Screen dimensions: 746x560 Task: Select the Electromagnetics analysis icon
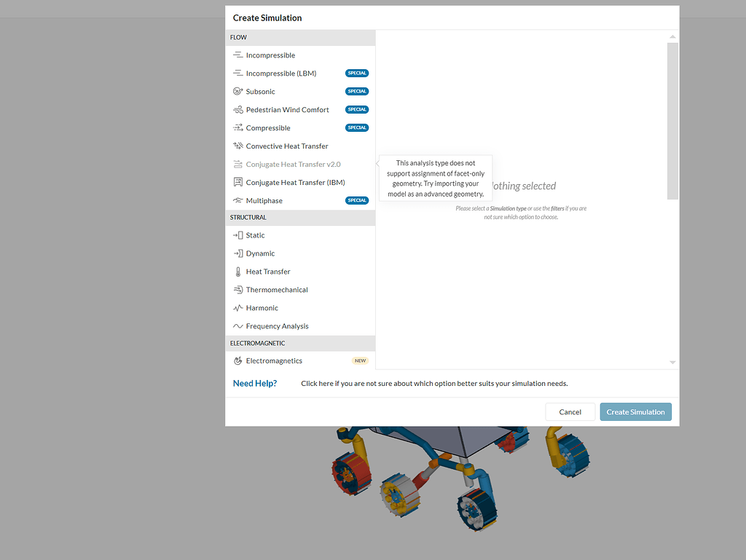[237, 360]
